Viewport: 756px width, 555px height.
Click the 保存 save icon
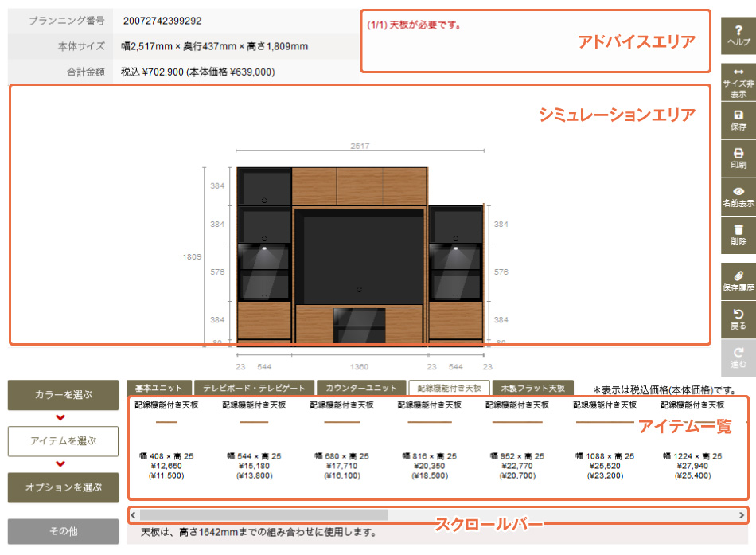(738, 120)
